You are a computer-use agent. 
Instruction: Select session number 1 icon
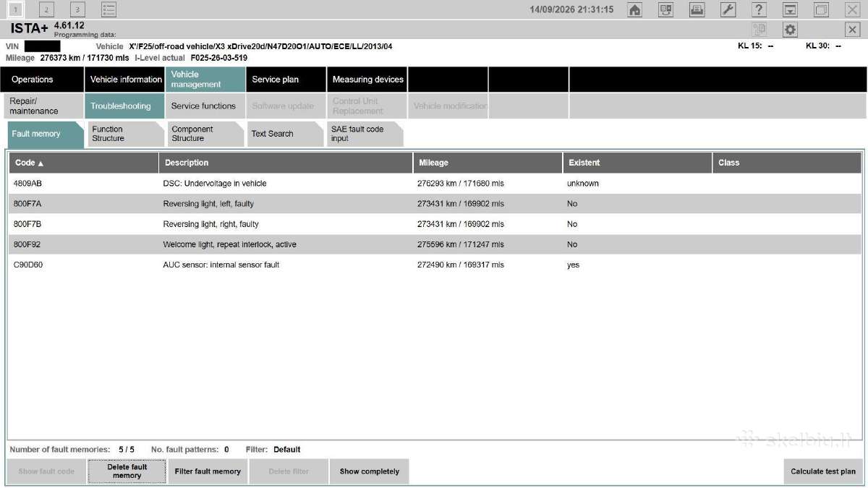pyautogui.click(x=15, y=9)
